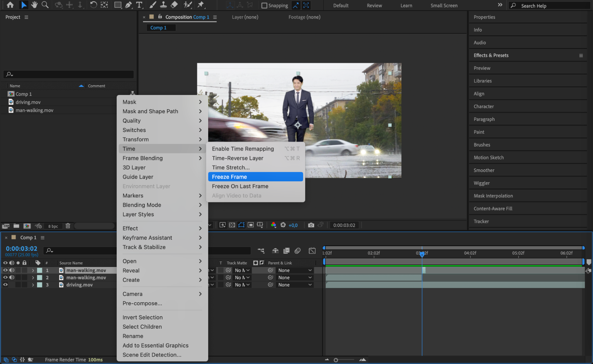Click the Take Snapshot camera icon
This screenshot has height=364, width=593.
coord(311,225)
